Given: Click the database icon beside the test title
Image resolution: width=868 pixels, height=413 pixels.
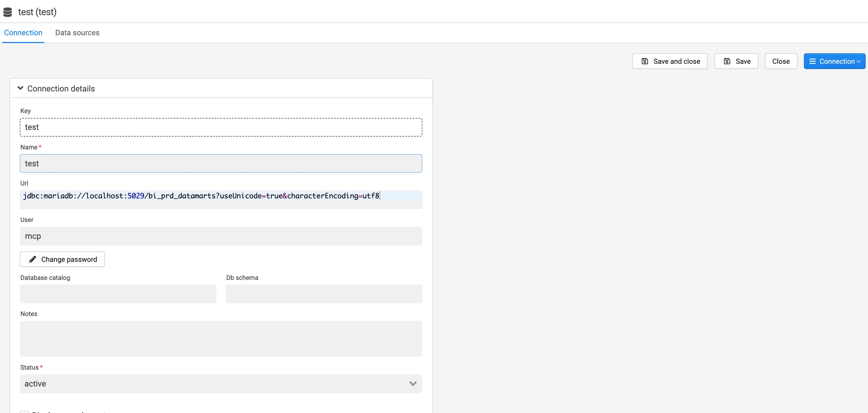Looking at the screenshot, I should pyautogui.click(x=7, y=12).
